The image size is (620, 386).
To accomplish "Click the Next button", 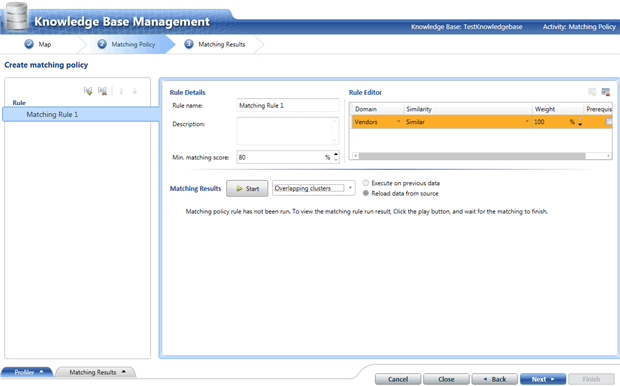I will [543, 379].
